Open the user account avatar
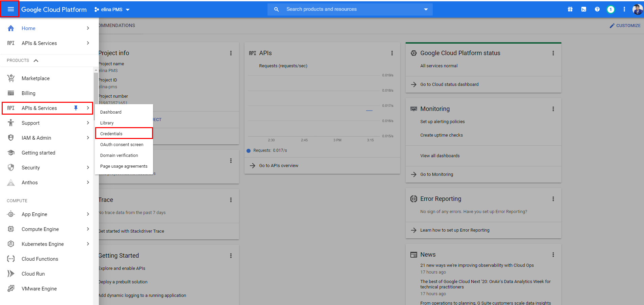 [638, 9]
